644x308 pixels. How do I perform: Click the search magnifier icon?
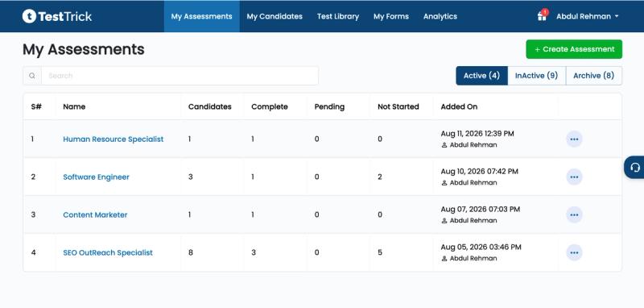click(x=32, y=76)
